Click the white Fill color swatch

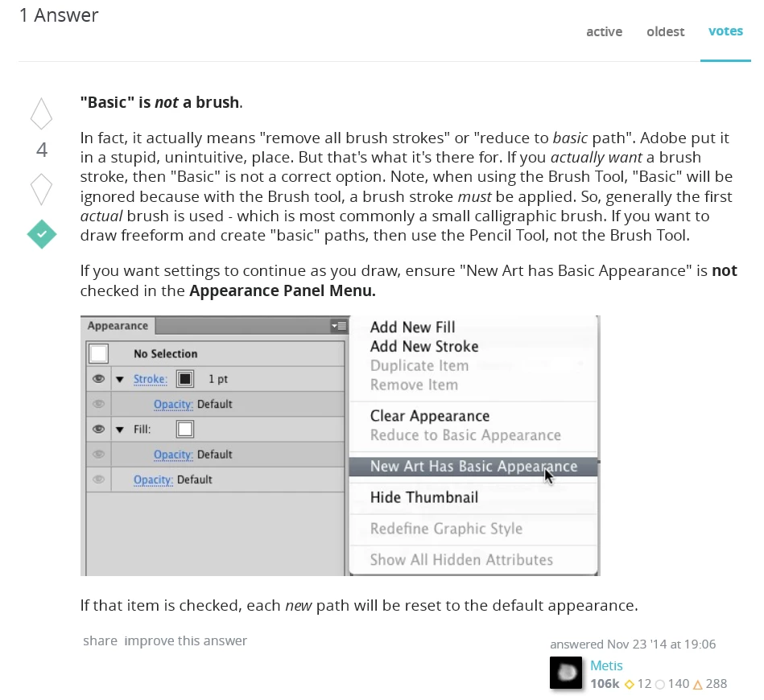[185, 429]
